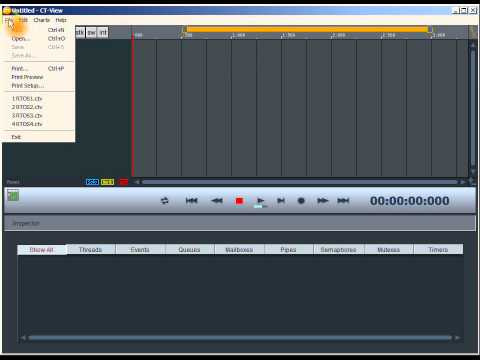Switch to the Queues tab
The image size is (480, 360).
[x=189, y=250]
